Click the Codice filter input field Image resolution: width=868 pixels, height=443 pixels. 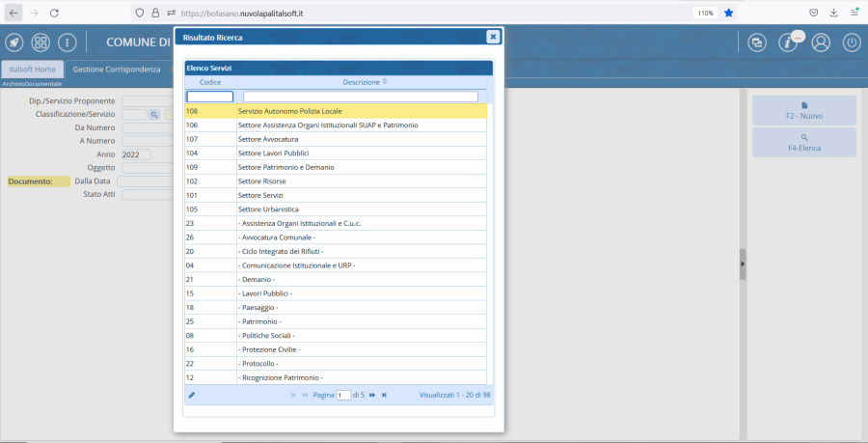pos(209,97)
